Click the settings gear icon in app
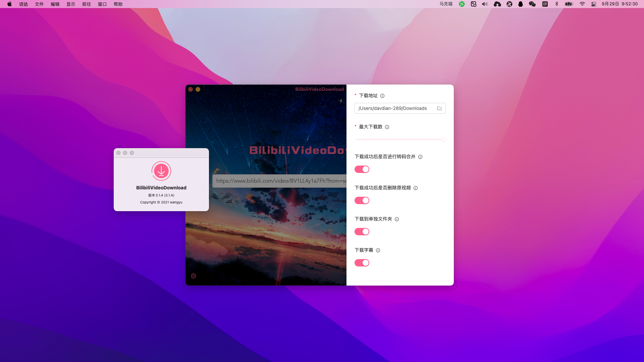This screenshot has width=644, height=362. click(x=194, y=276)
